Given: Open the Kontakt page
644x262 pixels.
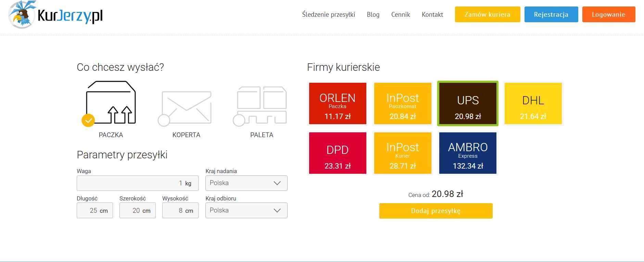Looking at the screenshot, I should pyautogui.click(x=432, y=14).
